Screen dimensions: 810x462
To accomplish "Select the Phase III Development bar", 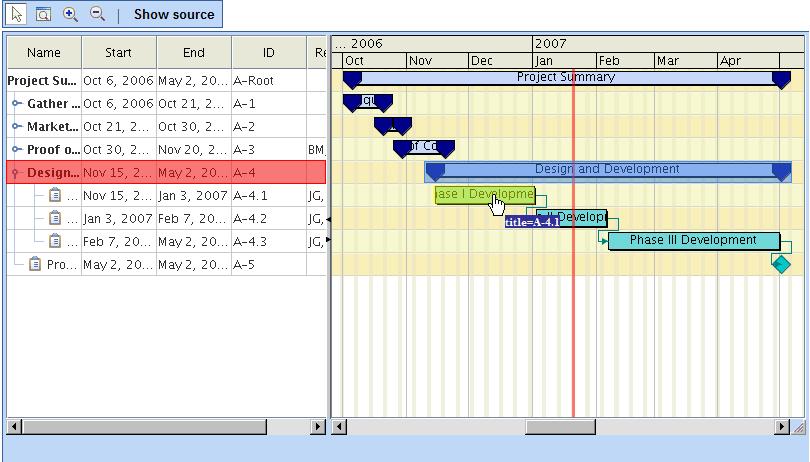I will click(693, 241).
